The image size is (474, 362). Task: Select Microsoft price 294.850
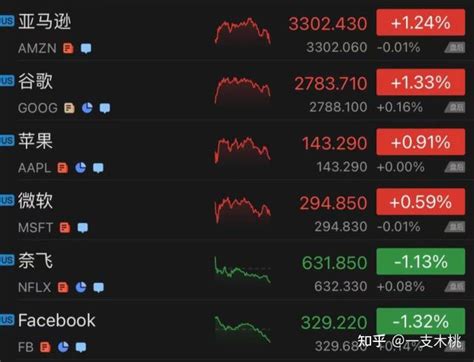[333, 203]
